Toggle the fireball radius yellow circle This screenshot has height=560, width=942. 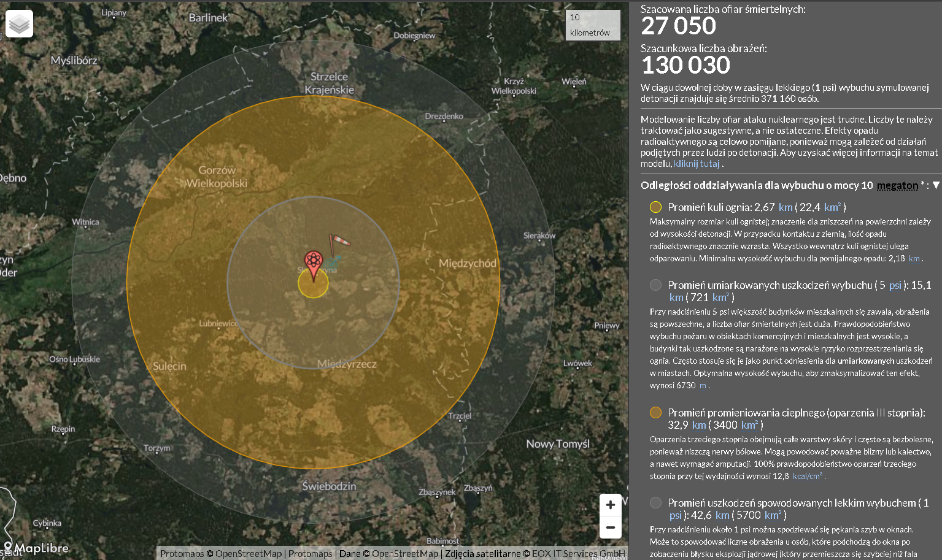[x=655, y=207]
